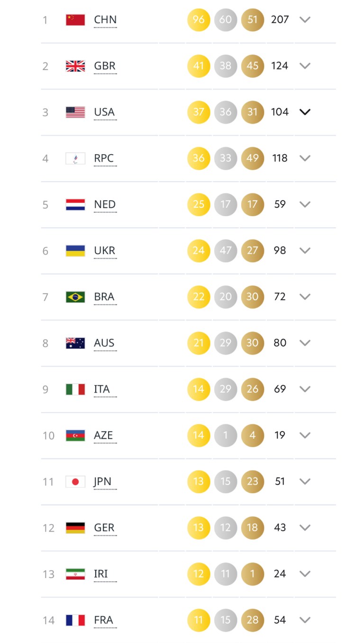The height and width of the screenshot is (643, 364).
Task: Open the ITA country link
Action: 102,389
